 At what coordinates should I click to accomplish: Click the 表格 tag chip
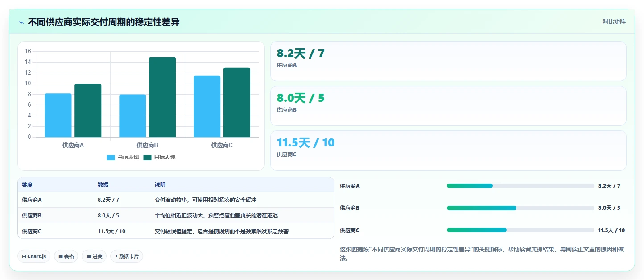pyautogui.click(x=66, y=256)
